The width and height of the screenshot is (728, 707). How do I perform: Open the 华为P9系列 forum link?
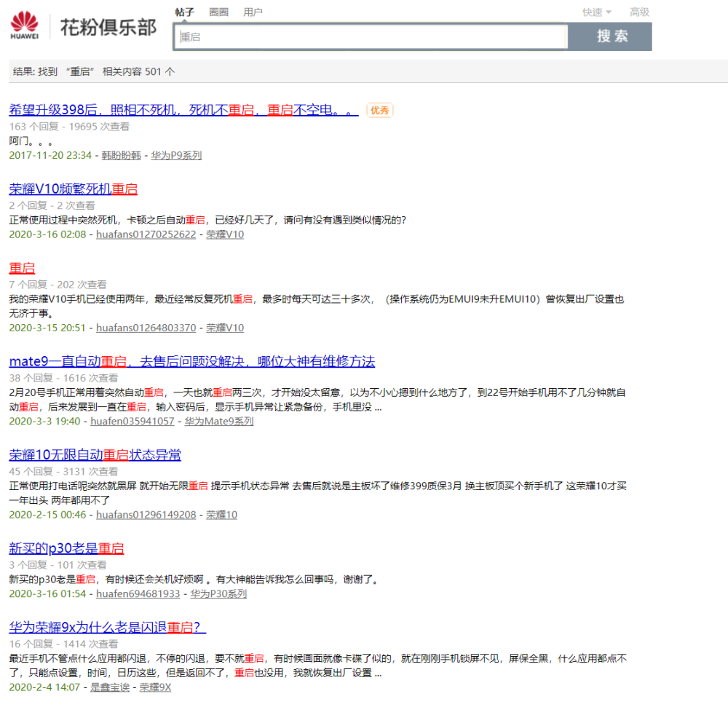[x=176, y=156]
